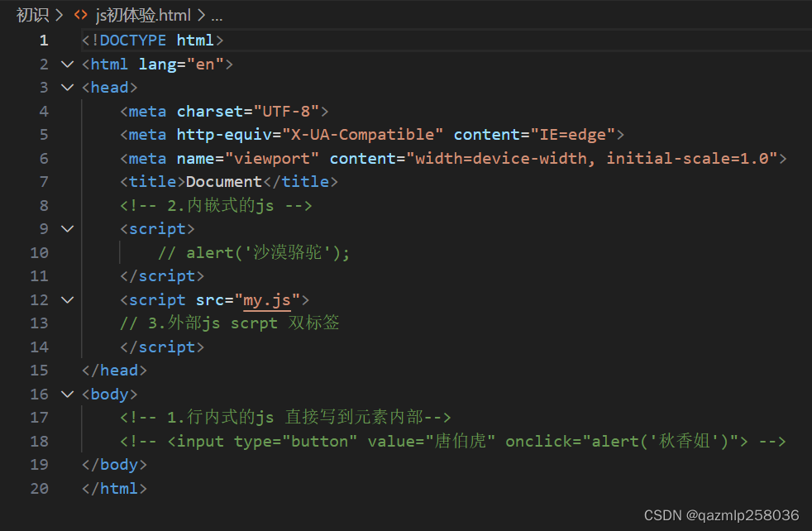Select the 初识 folder breadcrumb
Image resolution: width=812 pixels, height=531 pixels.
[x=32, y=15]
